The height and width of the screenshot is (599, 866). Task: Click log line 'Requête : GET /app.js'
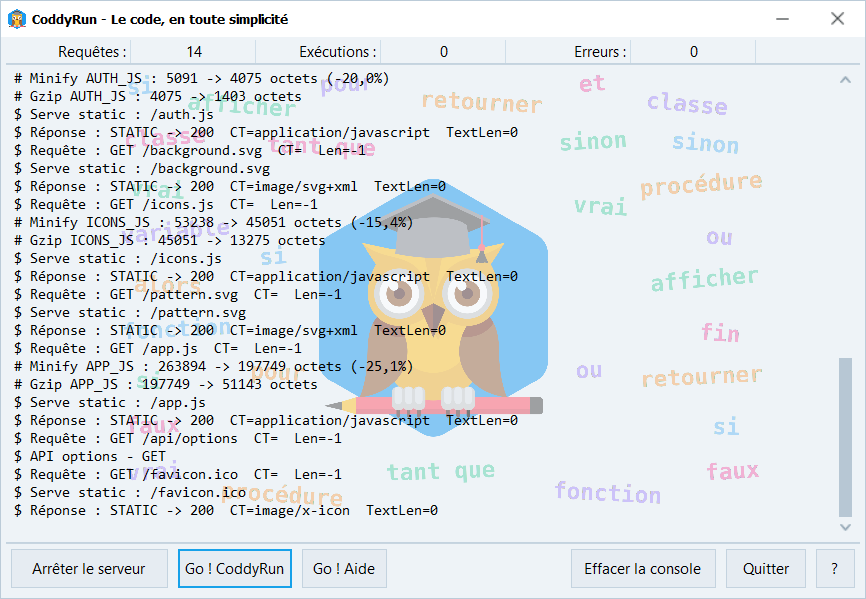point(158,348)
